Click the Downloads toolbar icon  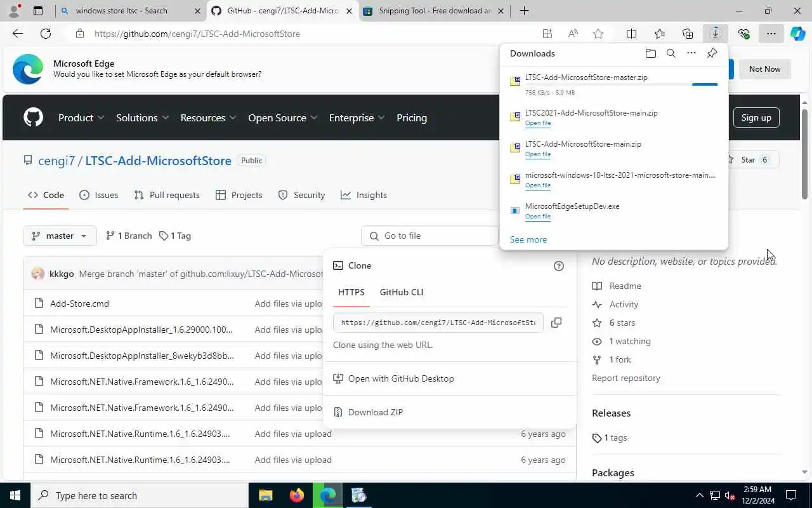point(715,34)
